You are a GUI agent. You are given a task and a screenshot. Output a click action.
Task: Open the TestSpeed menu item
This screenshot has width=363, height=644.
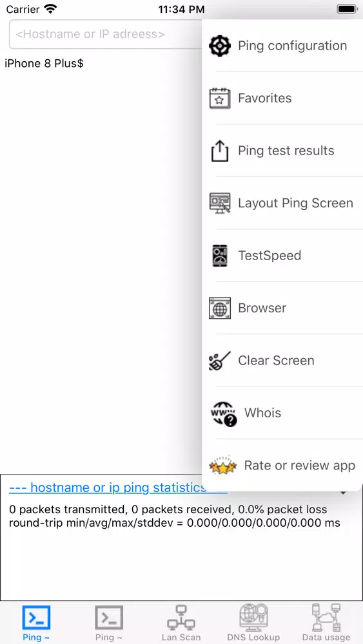tap(282, 256)
